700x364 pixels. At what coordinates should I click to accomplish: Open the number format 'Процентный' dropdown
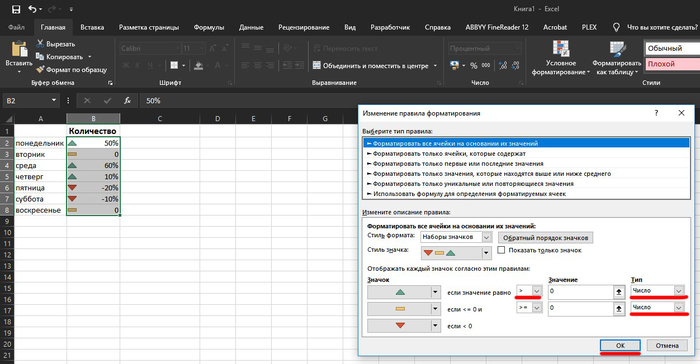(x=517, y=48)
